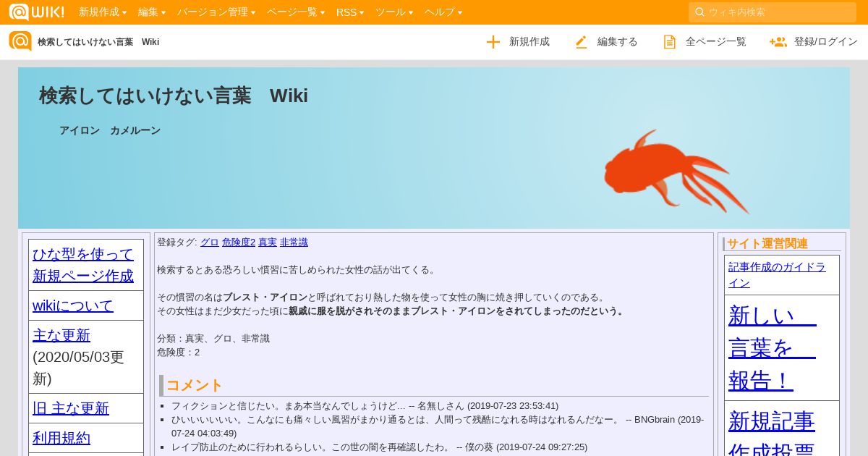The height and width of the screenshot is (456, 868).
Task: Click the plus icon for 新規作成
Action: coord(493,42)
